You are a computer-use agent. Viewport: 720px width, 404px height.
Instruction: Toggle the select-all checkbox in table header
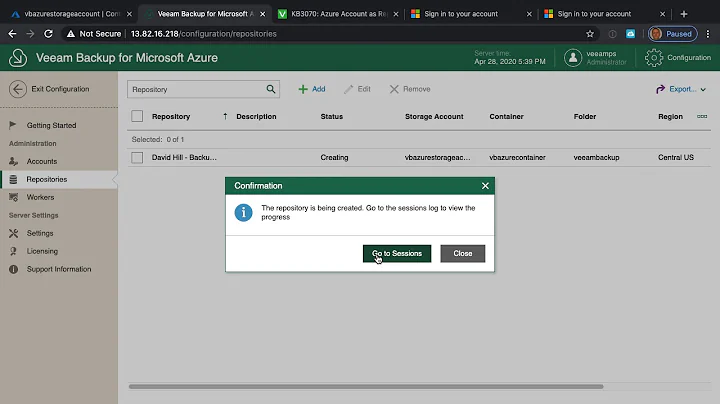pos(137,116)
